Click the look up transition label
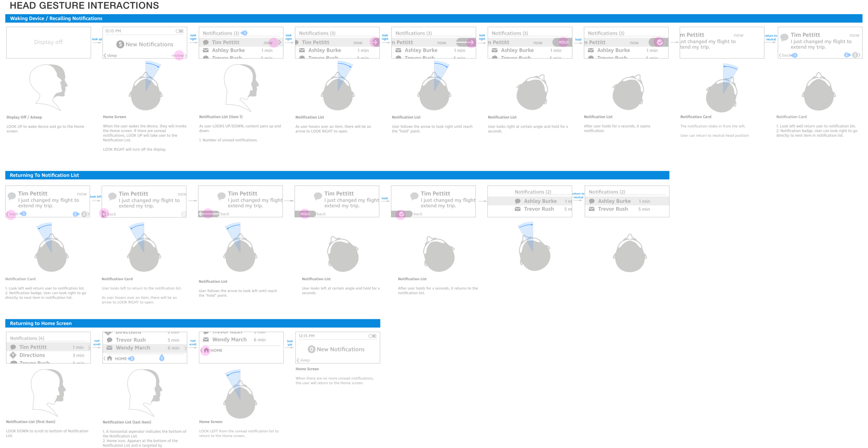The height and width of the screenshot is (448, 868). pos(97,39)
